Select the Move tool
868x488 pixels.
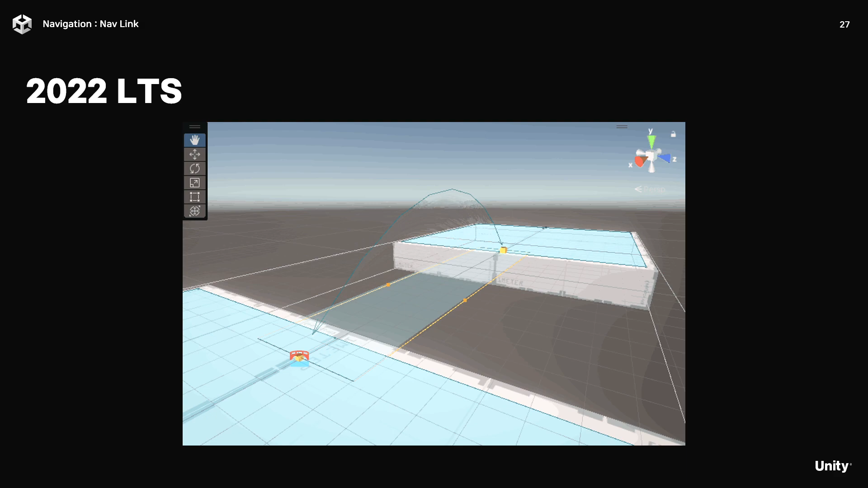pos(195,155)
